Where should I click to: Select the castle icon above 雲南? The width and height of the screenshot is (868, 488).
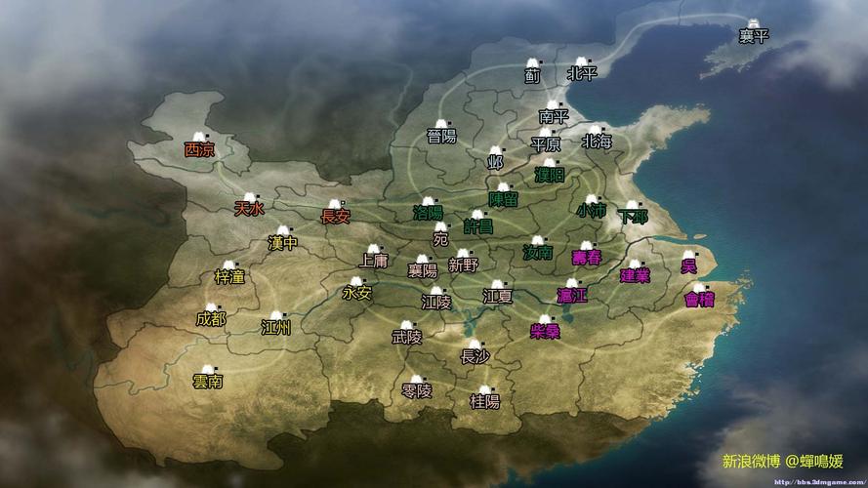[x=208, y=370]
